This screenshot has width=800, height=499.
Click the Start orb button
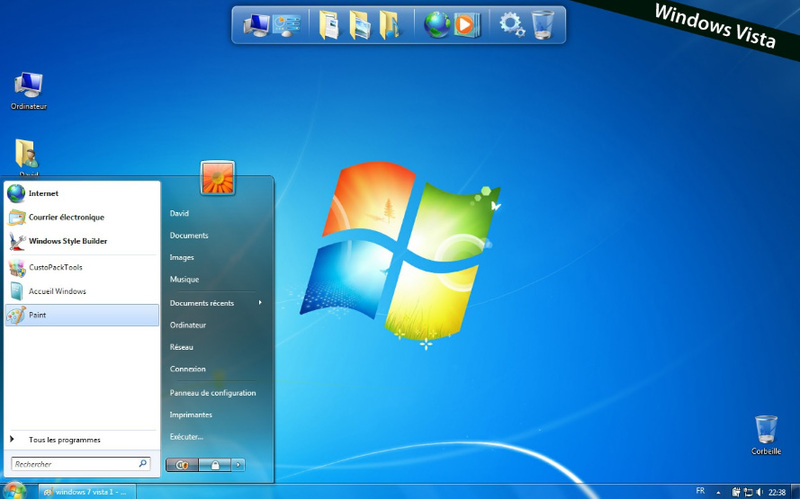pos(14,491)
